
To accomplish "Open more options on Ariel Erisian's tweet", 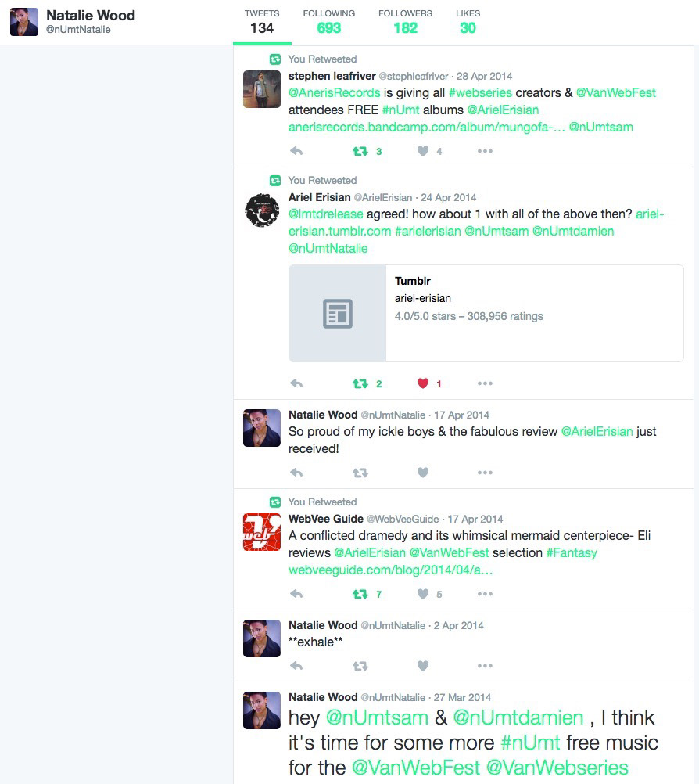I will click(485, 383).
